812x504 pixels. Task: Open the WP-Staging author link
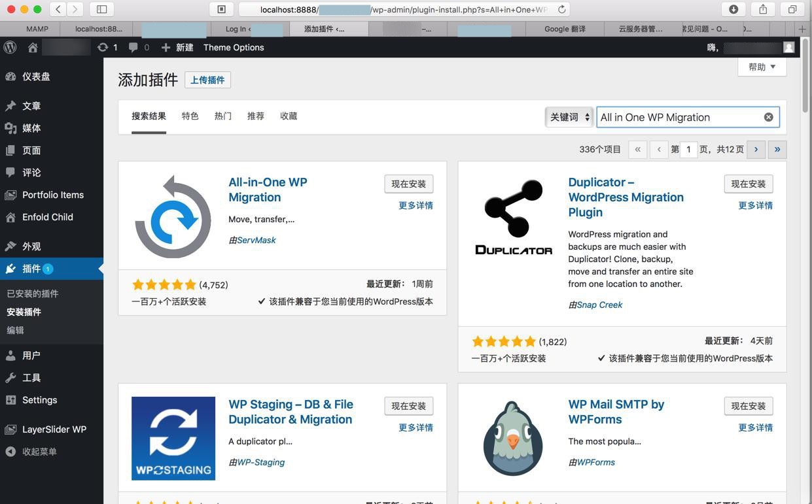click(x=260, y=462)
